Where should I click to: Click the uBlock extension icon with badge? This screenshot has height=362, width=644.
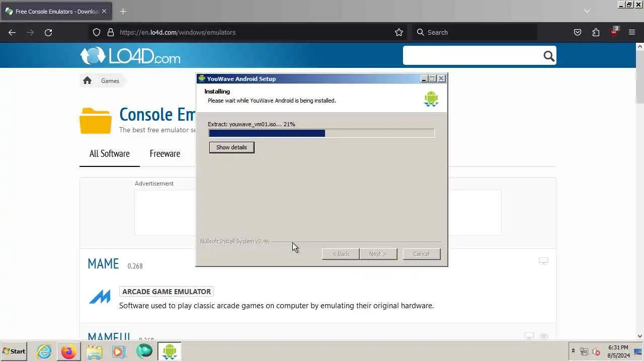tap(614, 32)
